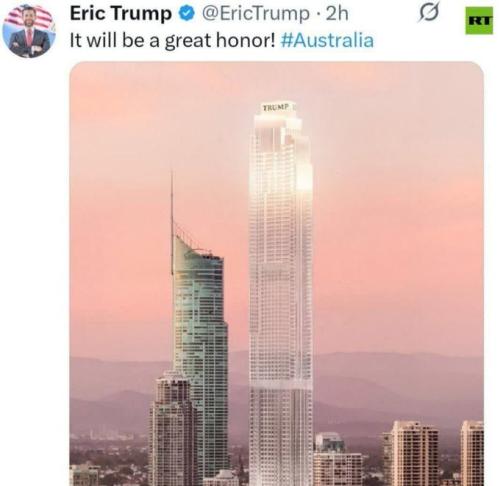Click the bright sun glare on the tower
This screenshot has height=486, width=500.
coord(304,178)
